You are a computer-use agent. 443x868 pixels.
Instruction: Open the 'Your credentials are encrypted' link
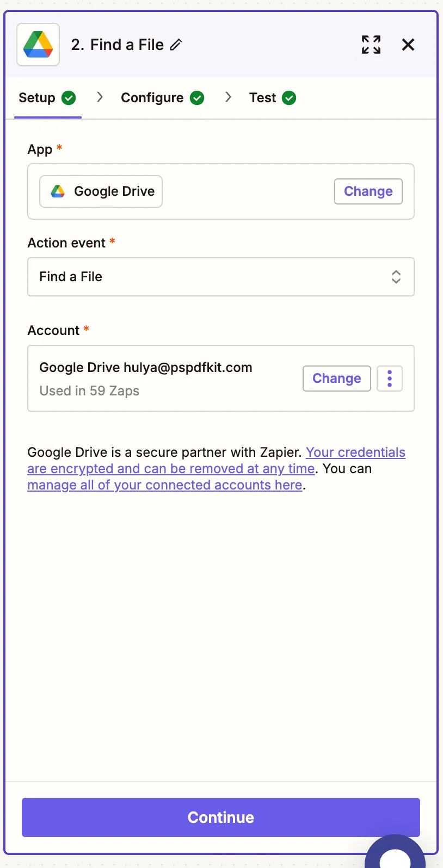tap(355, 452)
